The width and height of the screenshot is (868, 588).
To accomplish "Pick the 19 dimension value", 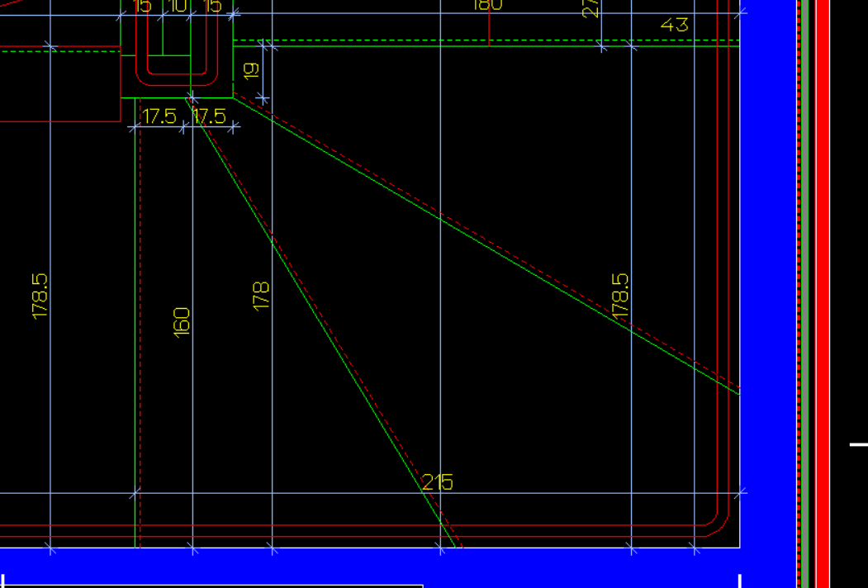I will pos(251,69).
